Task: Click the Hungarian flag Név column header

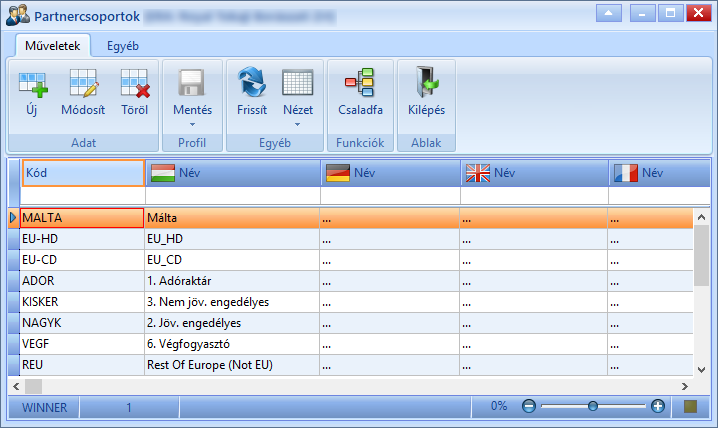Action: coord(233,173)
